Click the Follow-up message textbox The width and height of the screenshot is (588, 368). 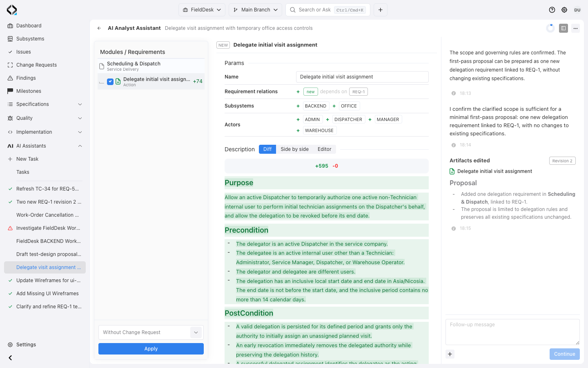pyautogui.click(x=512, y=332)
